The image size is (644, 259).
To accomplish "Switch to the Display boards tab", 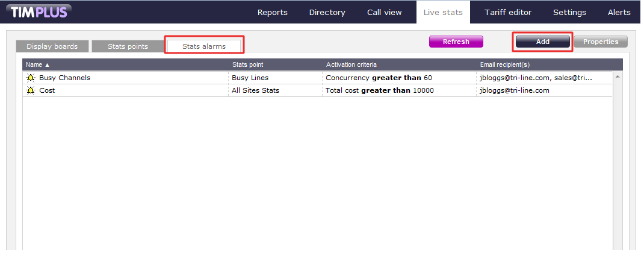I will [x=52, y=46].
